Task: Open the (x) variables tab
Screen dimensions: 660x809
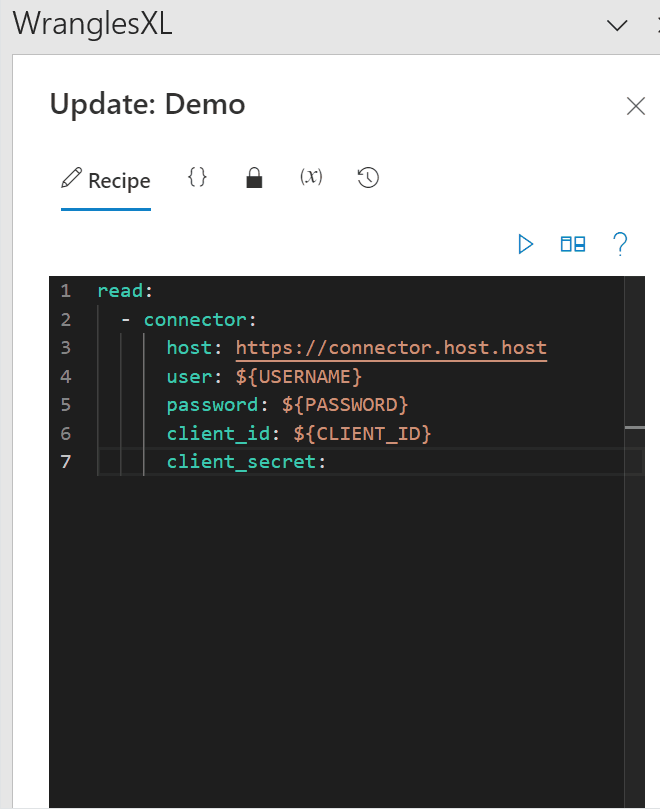Action: pos(311,177)
